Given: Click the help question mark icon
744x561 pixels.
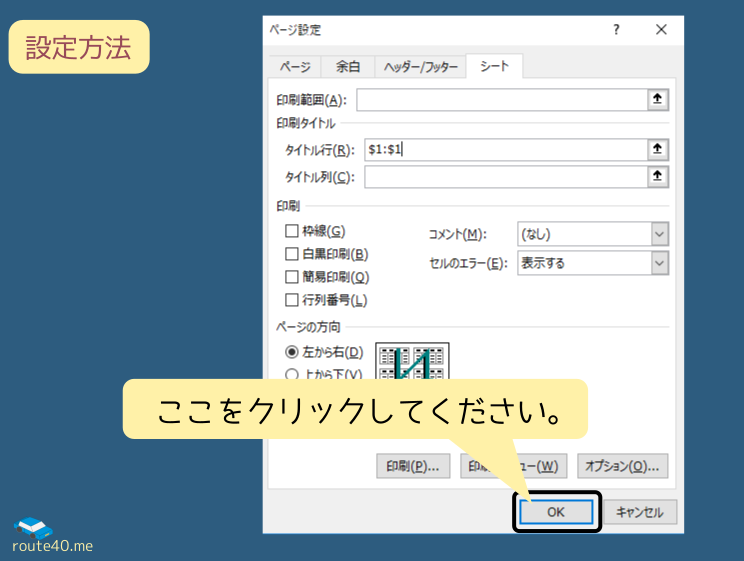Looking at the screenshot, I should pos(616,30).
